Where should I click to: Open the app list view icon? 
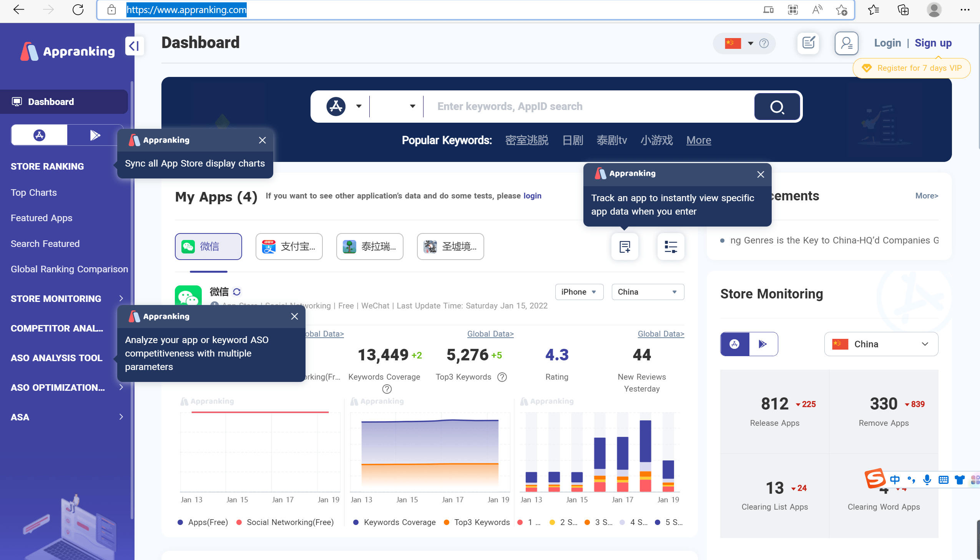point(671,247)
